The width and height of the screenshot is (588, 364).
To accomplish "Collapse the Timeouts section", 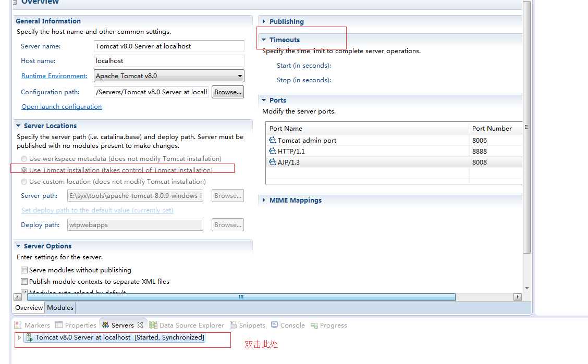I will click(x=264, y=40).
